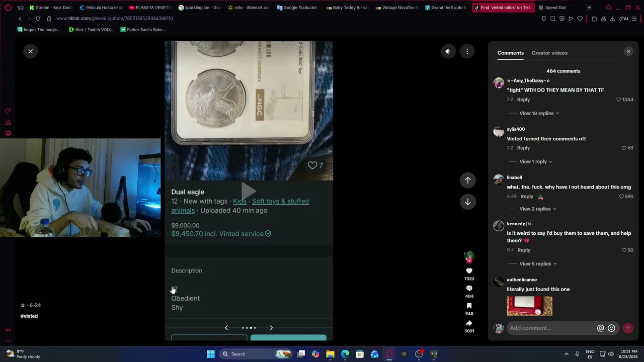Reply to kennedy's comment

point(524,250)
